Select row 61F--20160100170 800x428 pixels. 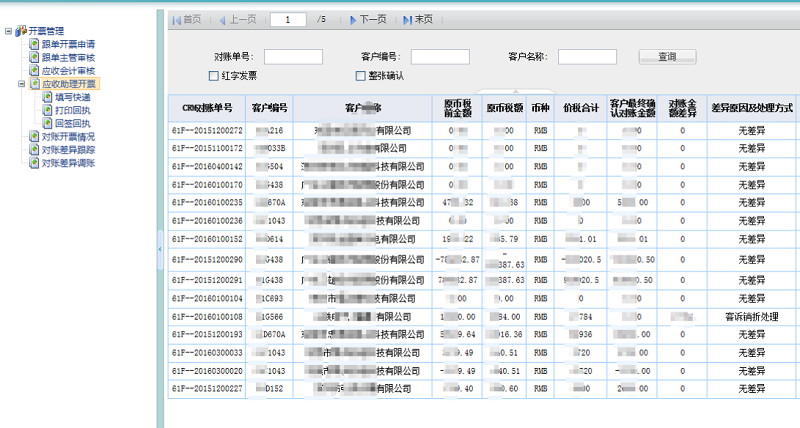click(482, 185)
